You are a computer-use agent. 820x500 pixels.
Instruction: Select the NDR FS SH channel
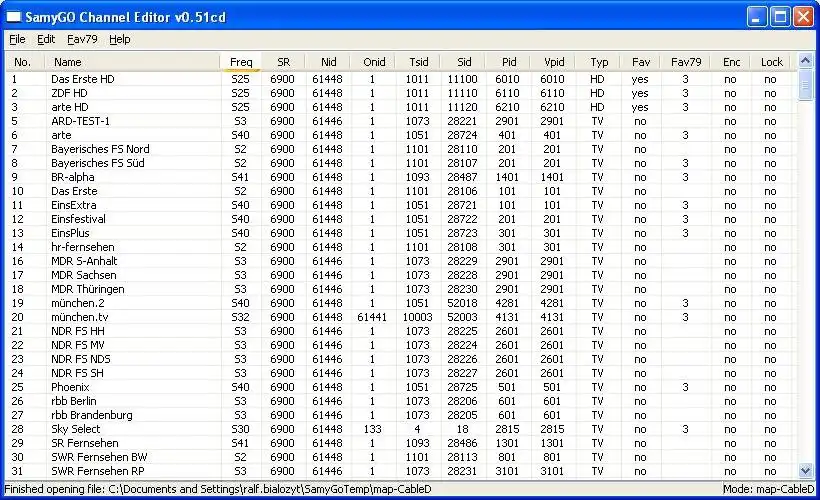[x=77, y=373]
